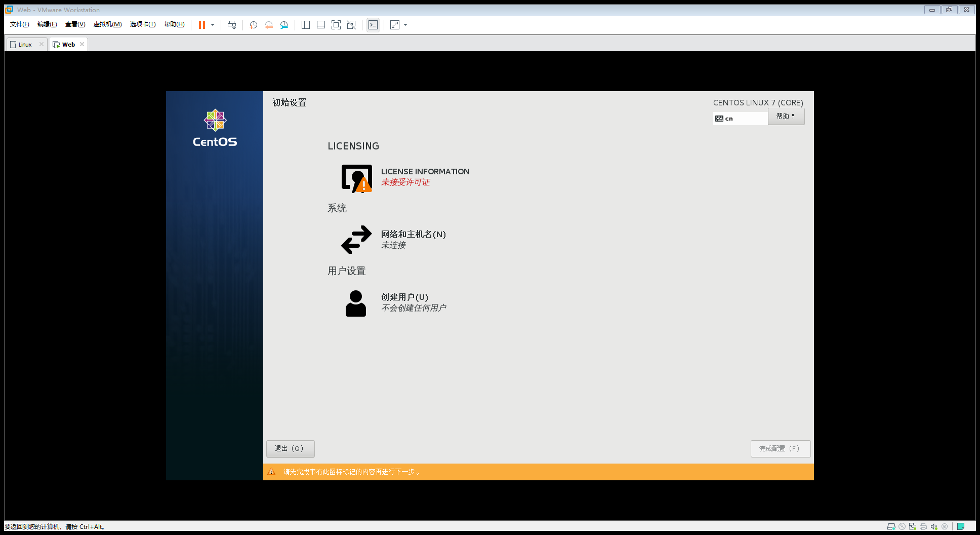Open the 帮助(H) menu
Screen dimensions: 980x535
pyautogui.click(x=174, y=24)
